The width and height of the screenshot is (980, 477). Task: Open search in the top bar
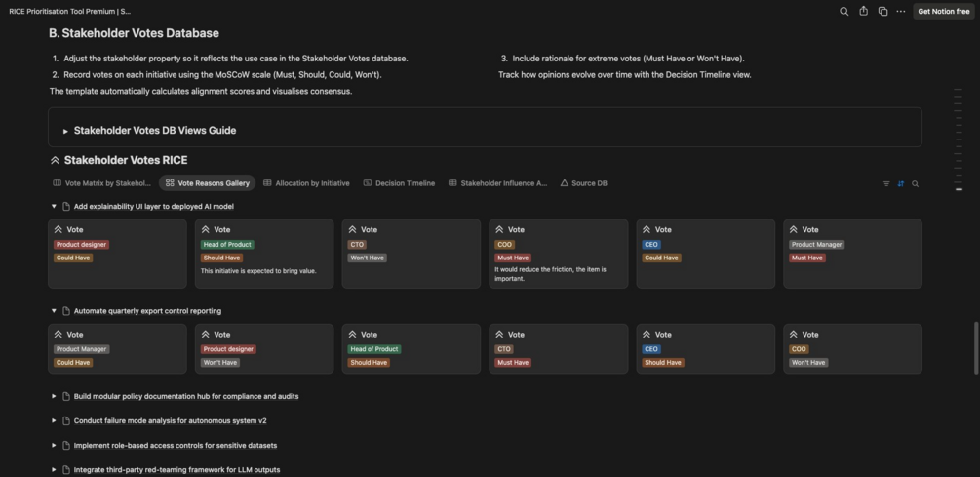[844, 12]
